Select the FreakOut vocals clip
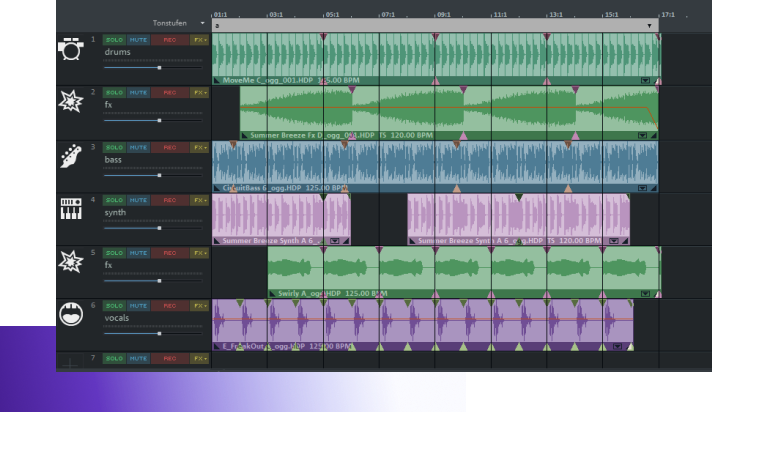Viewport: 774px width, 475px height. (423, 325)
